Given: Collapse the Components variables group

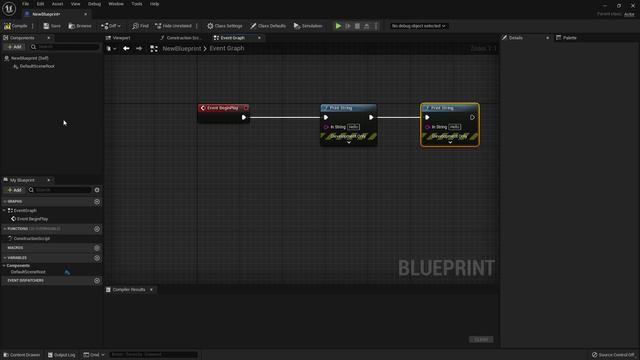Looking at the screenshot, I should 4,266.
